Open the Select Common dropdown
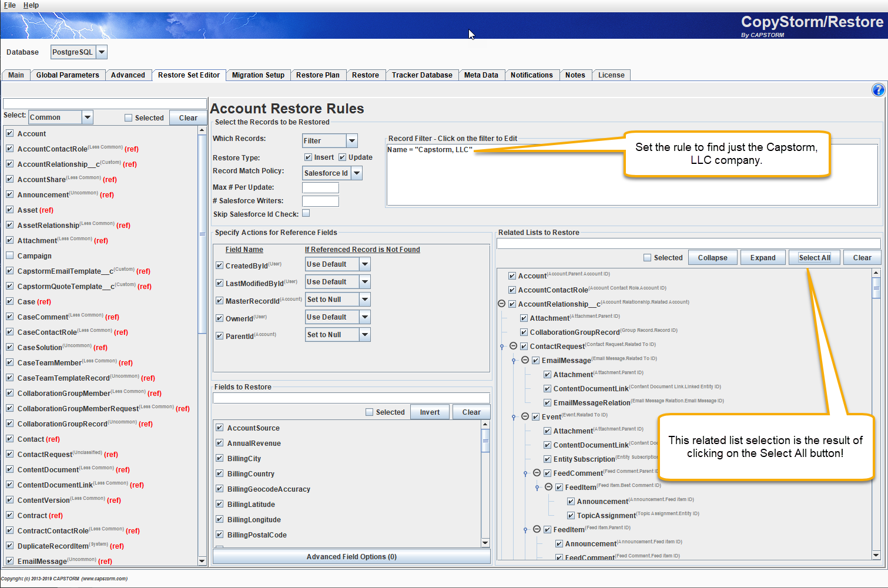This screenshot has height=588, width=888. [x=87, y=117]
